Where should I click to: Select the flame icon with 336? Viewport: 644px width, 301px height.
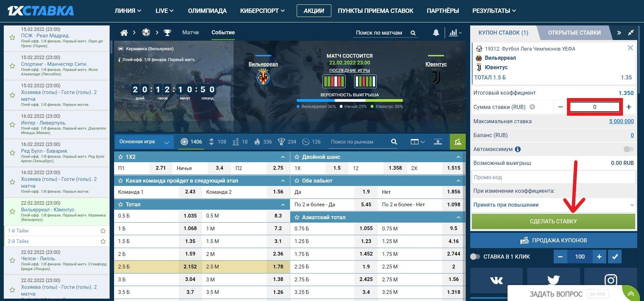(x=257, y=142)
